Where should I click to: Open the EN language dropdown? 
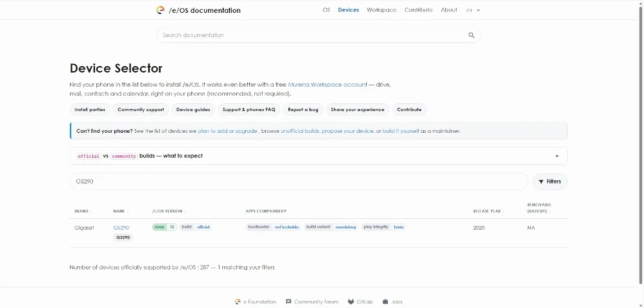point(473,10)
